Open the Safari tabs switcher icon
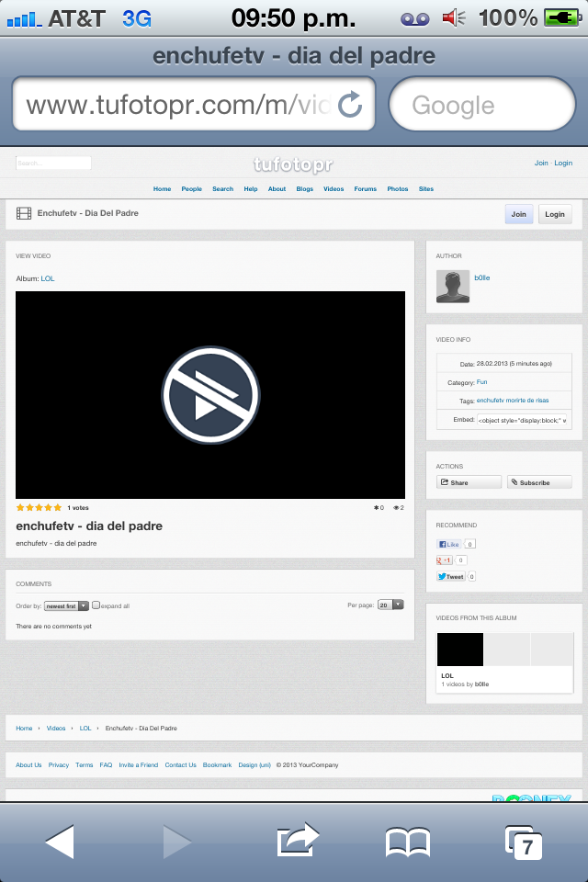The width and height of the screenshot is (588, 882). pyautogui.click(x=523, y=842)
